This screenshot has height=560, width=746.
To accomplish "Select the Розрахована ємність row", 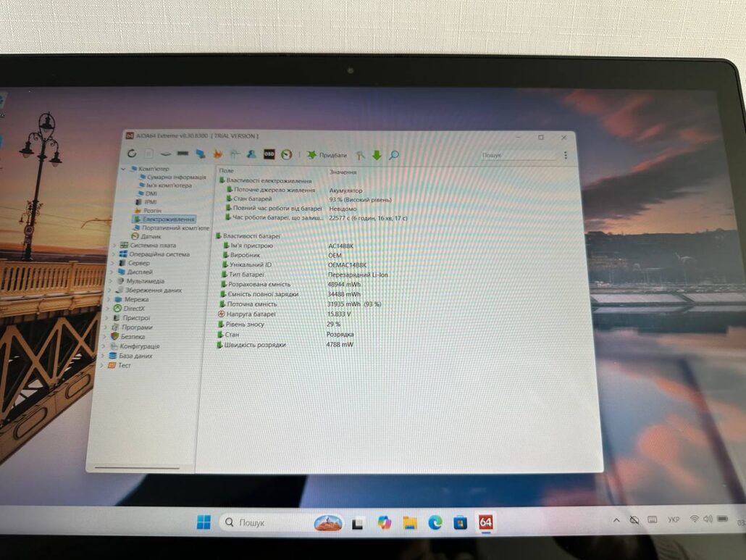I will tap(291, 285).
